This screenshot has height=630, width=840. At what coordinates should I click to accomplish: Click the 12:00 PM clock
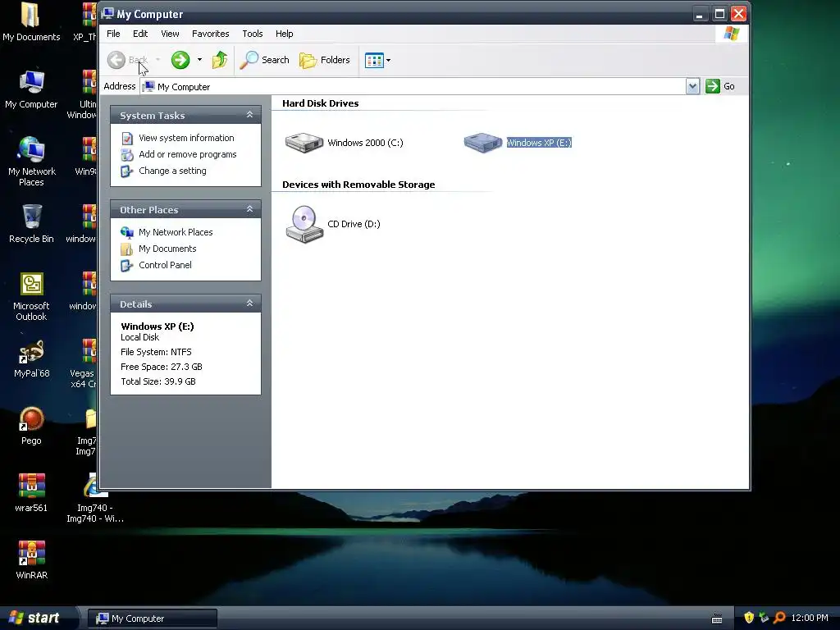(810, 618)
